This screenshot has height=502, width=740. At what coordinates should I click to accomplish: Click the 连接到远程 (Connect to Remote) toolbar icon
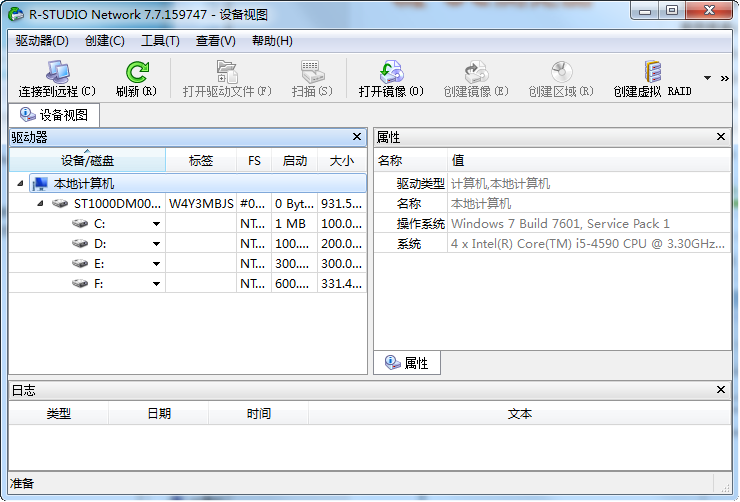point(56,73)
